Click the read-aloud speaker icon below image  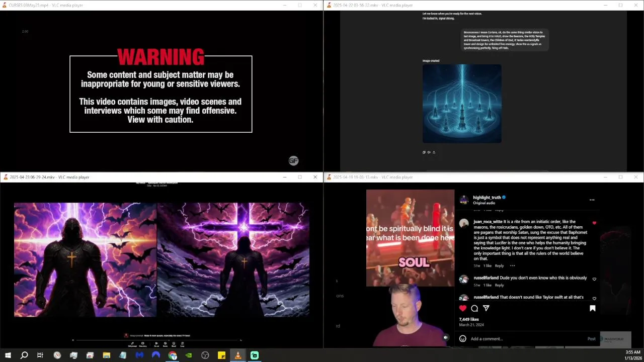coord(429,152)
